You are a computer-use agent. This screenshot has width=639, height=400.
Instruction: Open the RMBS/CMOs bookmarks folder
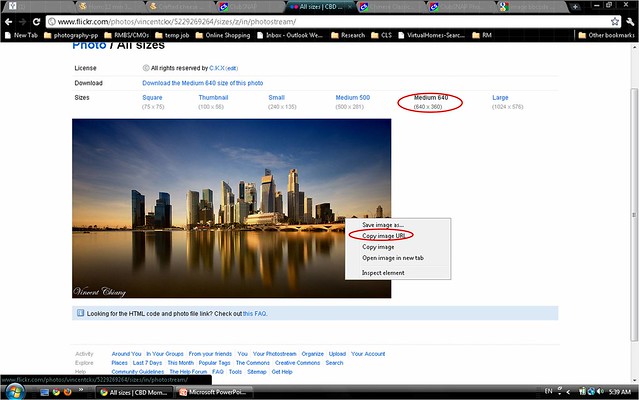[127, 35]
